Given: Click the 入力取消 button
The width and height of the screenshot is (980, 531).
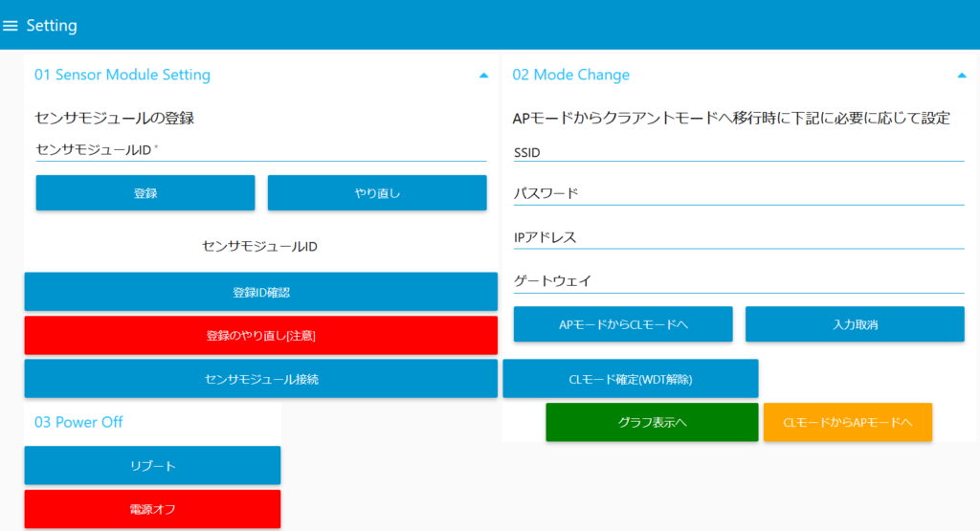Looking at the screenshot, I should click(x=855, y=324).
